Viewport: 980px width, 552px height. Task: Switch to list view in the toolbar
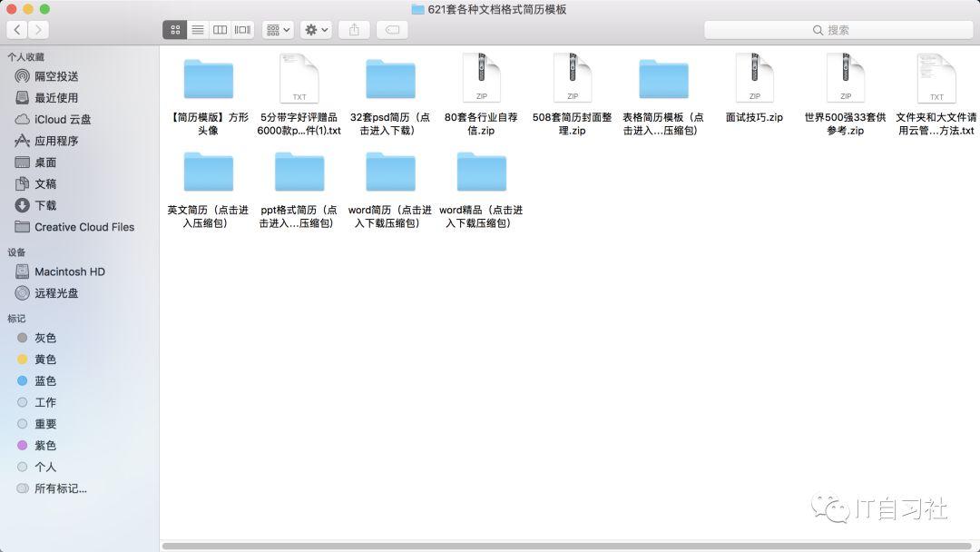197,29
